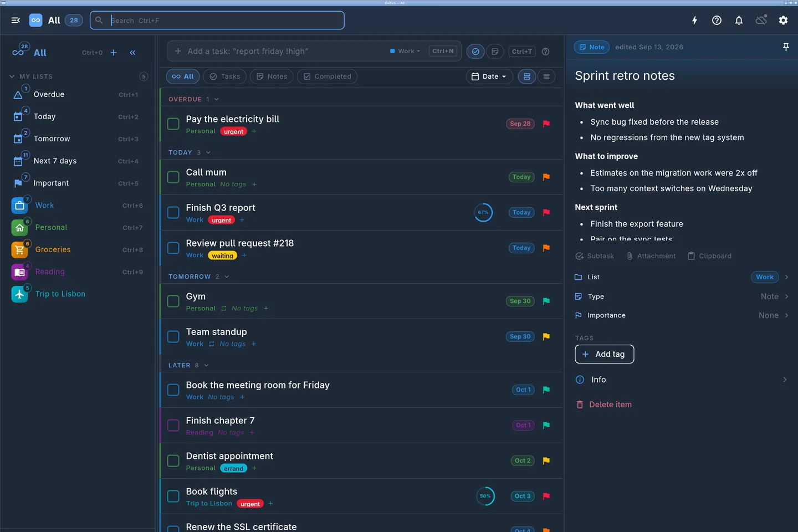Collapse the sidebar with hamburger icon
Image resolution: width=798 pixels, height=532 pixels.
pos(16,21)
